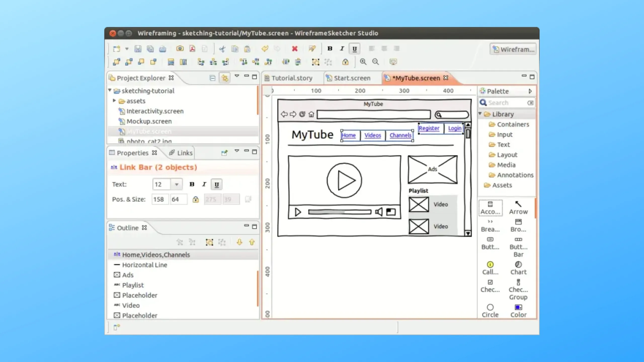
Task: Click the red Delete X icon
Action: pyautogui.click(x=295, y=49)
